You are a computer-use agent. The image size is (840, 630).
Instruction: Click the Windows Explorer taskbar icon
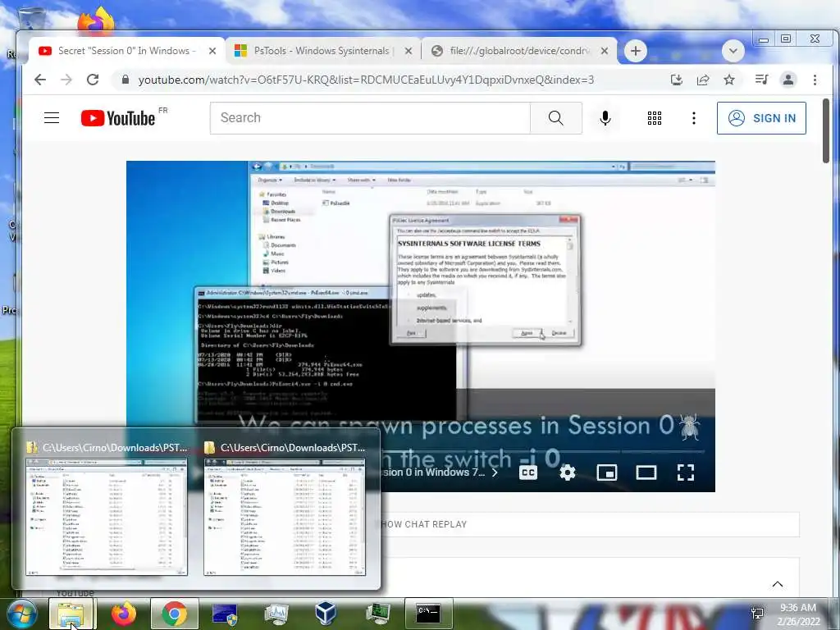pos(71,614)
